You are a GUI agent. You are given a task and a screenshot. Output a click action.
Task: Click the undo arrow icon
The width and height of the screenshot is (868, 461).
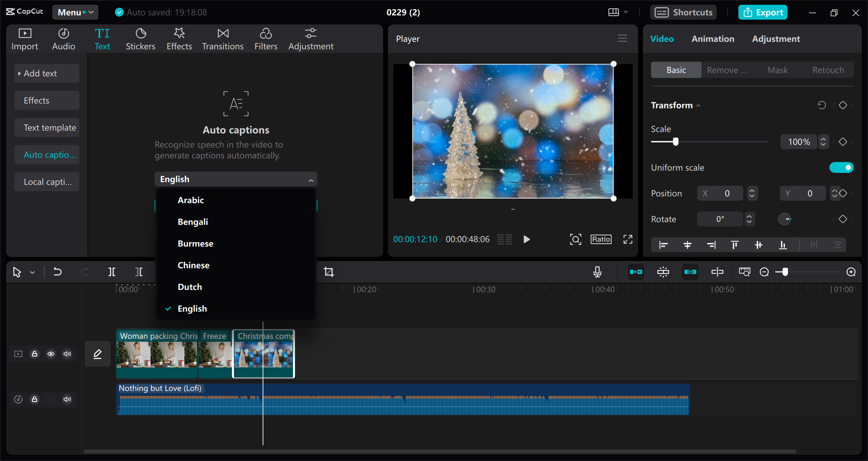point(58,272)
